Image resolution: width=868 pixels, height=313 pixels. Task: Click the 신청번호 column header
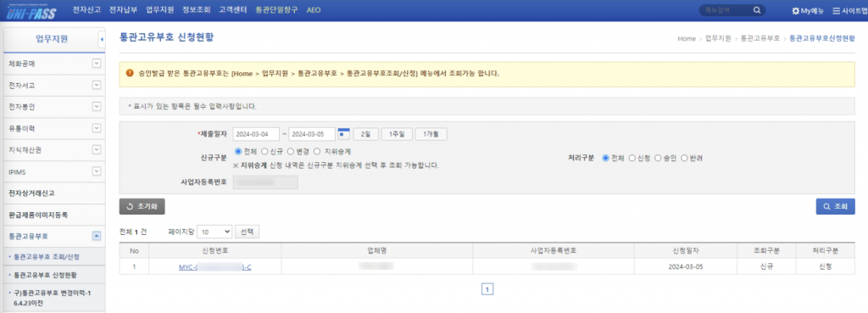pyautogui.click(x=214, y=251)
